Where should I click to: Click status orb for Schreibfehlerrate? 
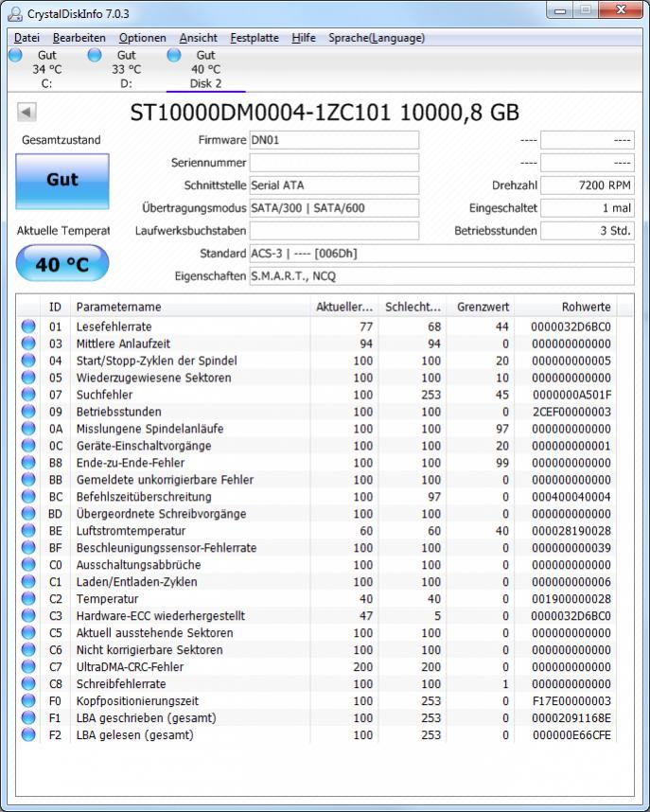[28, 683]
